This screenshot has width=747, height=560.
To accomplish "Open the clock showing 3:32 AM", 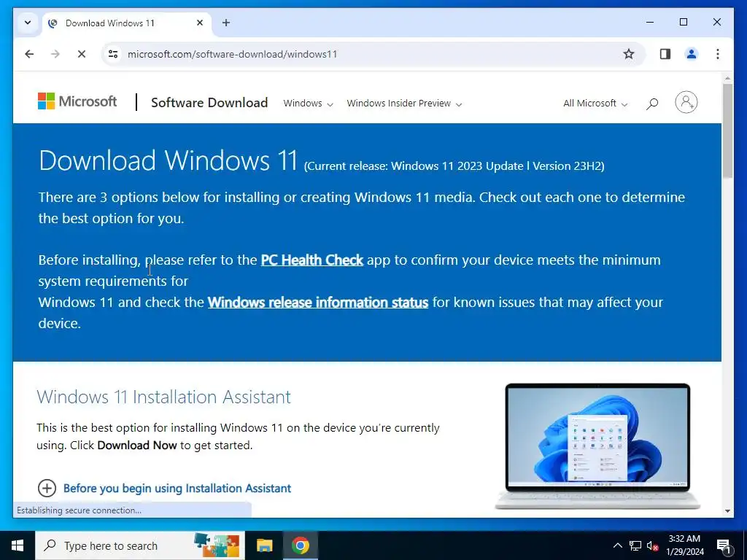I will (x=684, y=545).
